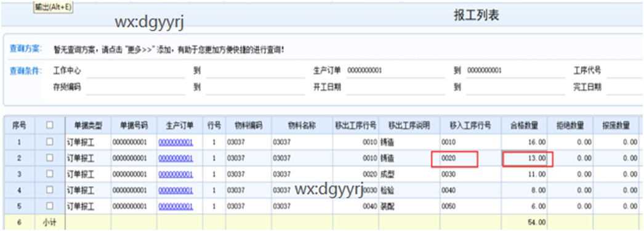The height and width of the screenshot is (231, 644).
Task: Sort by the 报废数量 column header
Action: [x=616, y=126]
